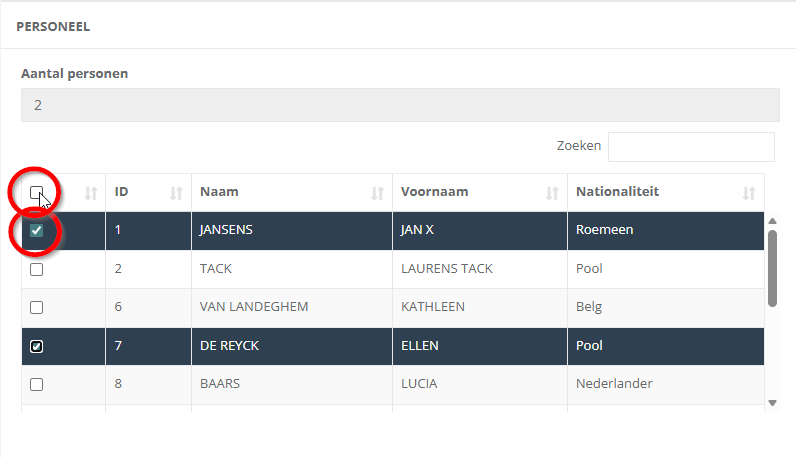Check the checkbox for VAN LANDEGHEM row
This screenshot has height=458, width=796.
37,307
